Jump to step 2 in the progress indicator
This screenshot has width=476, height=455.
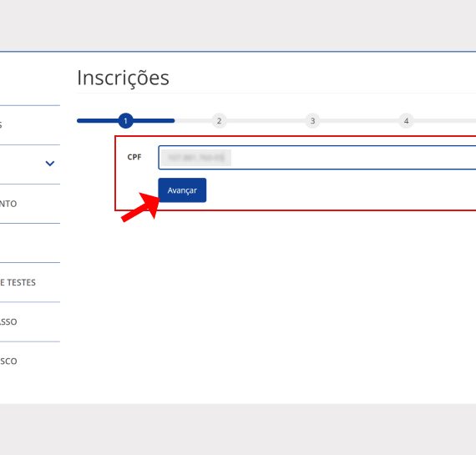point(219,121)
